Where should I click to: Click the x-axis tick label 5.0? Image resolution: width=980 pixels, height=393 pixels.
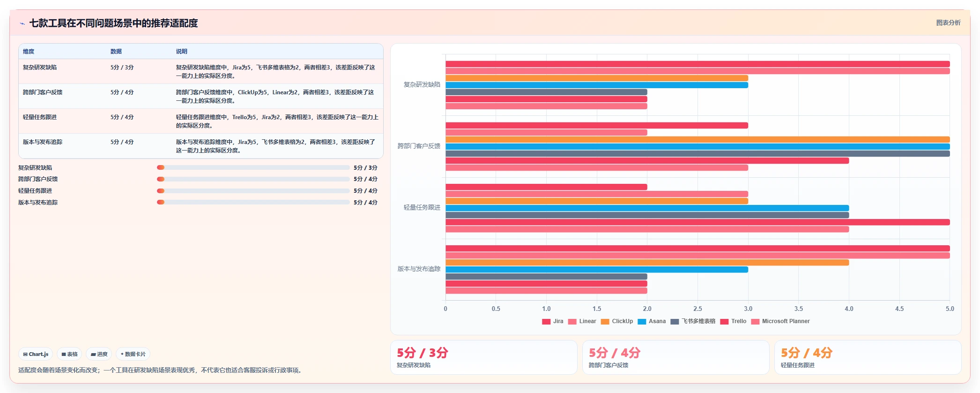pyautogui.click(x=950, y=309)
